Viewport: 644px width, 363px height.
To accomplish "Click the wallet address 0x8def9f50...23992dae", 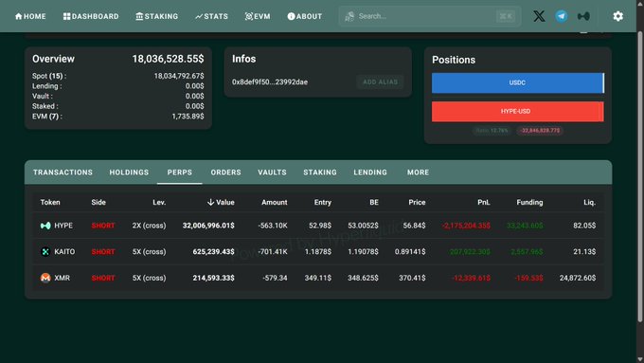I will click(270, 82).
